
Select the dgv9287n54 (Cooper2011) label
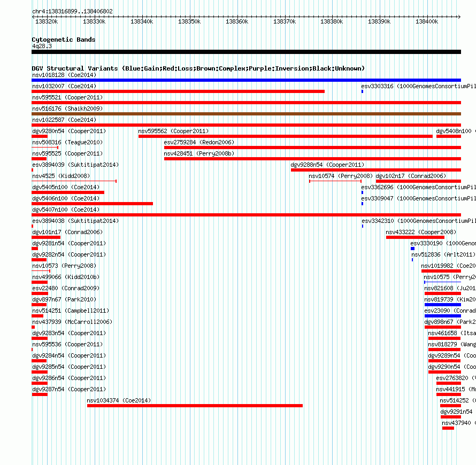tap(69, 389)
